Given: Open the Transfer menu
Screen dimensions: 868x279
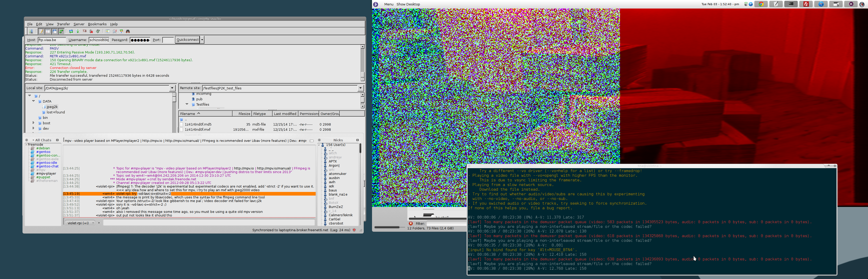Looking at the screenshot, I should pyautogui.click(x=63, y=24).
